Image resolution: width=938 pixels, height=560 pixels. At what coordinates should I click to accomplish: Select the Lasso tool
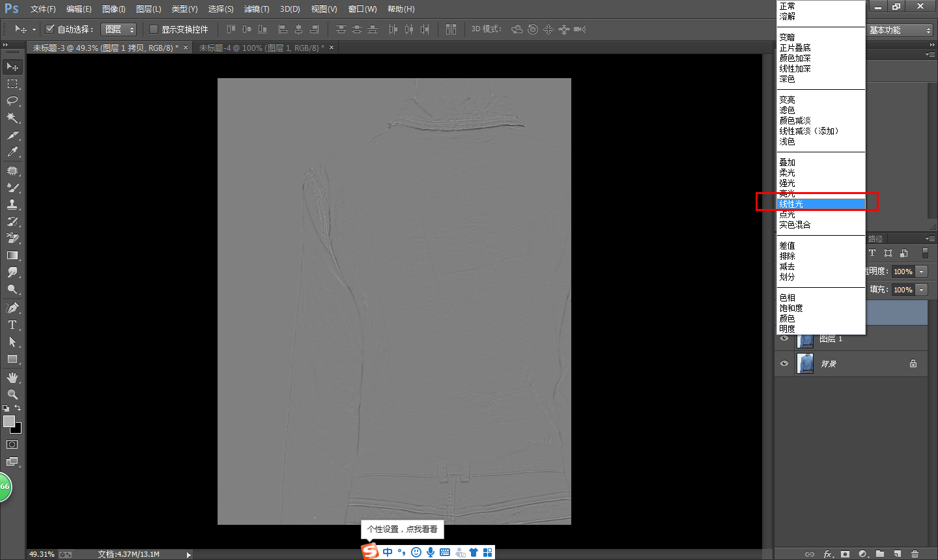tap(12, 101)
